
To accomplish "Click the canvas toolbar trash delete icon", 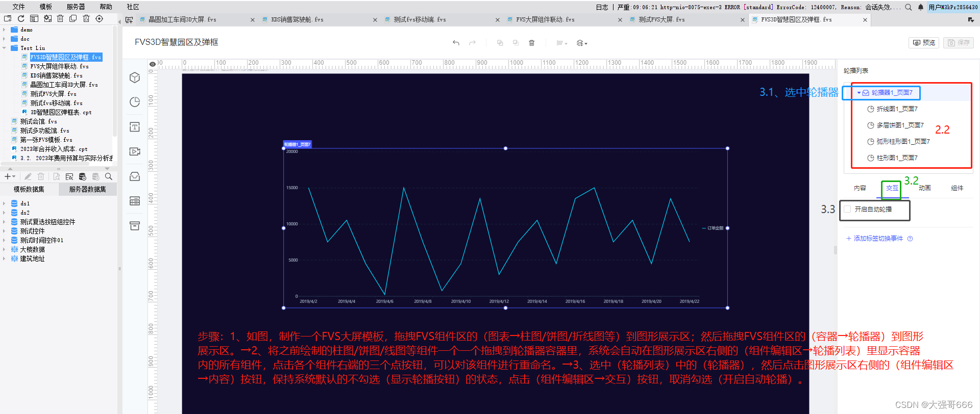I will click(x=531, y=43).
